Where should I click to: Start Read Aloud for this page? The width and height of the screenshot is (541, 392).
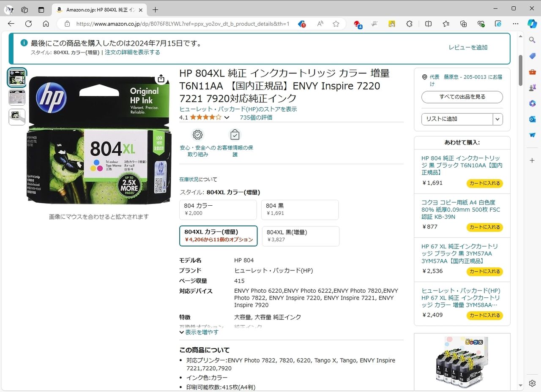click(x=320, y=24)
